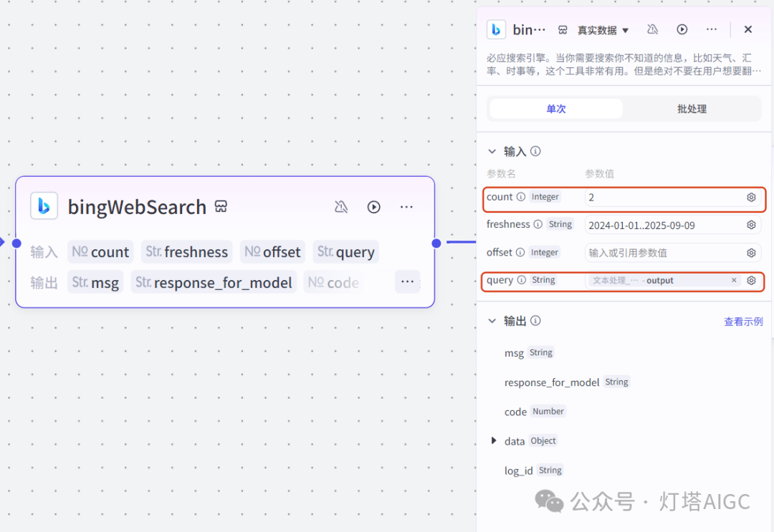Close the bingWebSearch settings panel

tap(747, 29)
